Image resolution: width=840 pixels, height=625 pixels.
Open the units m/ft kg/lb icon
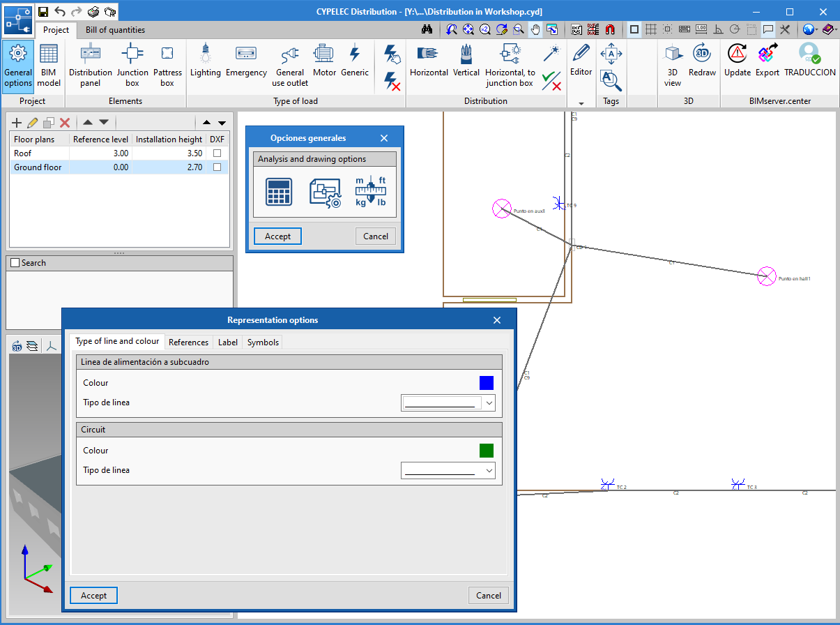click(371, 192)
